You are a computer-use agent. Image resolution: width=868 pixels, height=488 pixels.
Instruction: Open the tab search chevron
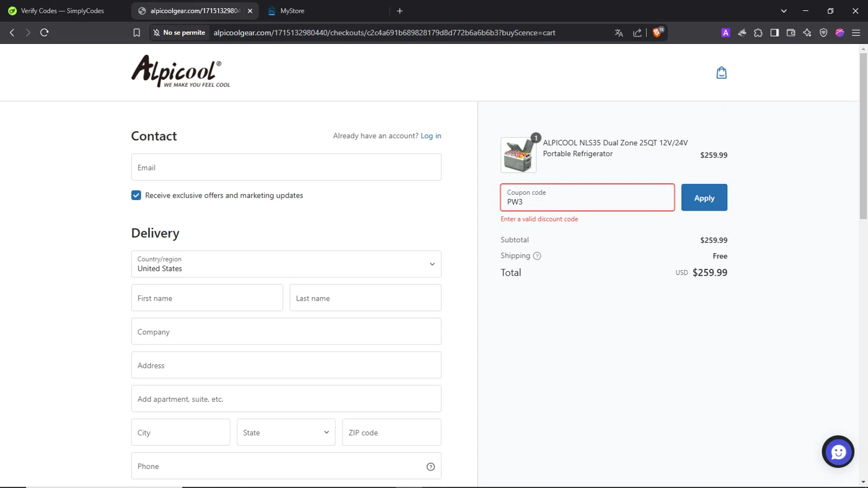[x=784, y=11]
